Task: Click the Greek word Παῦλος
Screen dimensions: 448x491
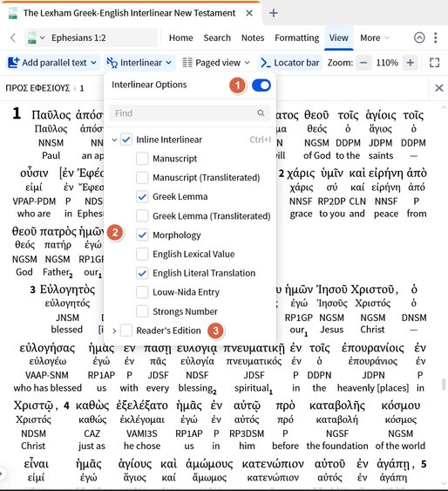Action: click(x=51, y=115)
